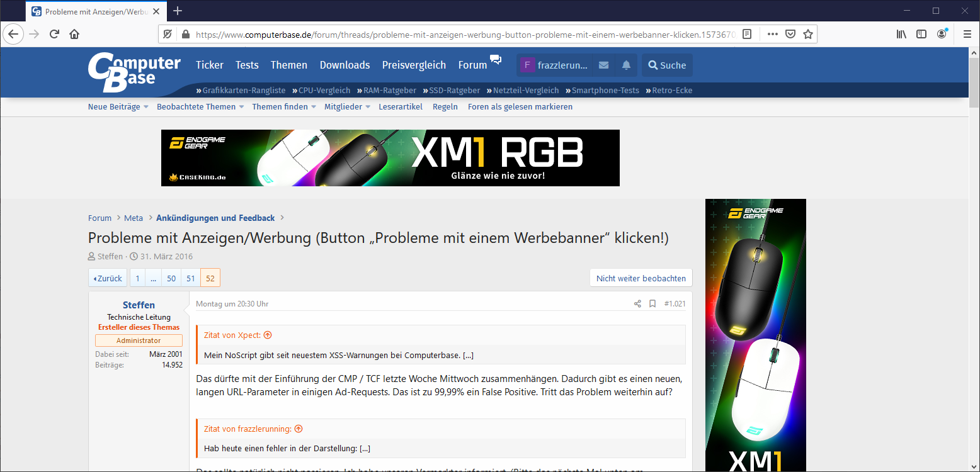Expand the quote from frazzlerunning
Viewport: 980px width, 472px height.
365,449
